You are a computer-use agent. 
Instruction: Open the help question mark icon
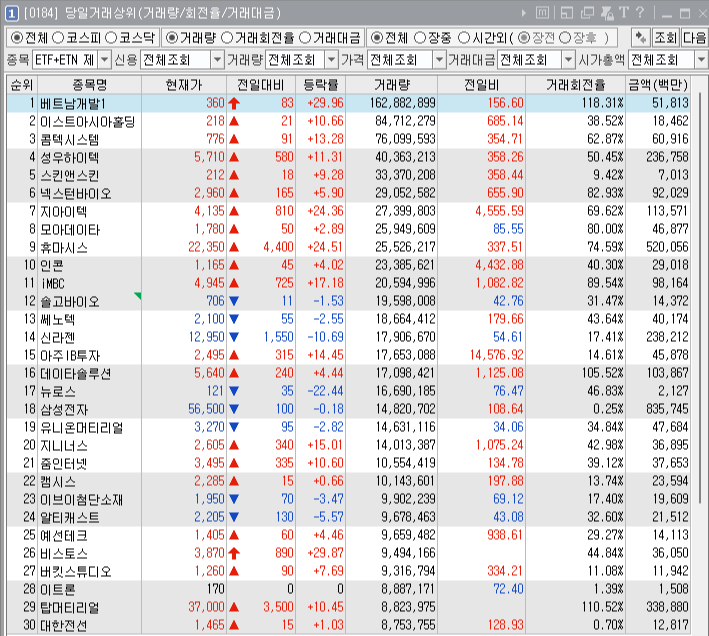(640, 12)
